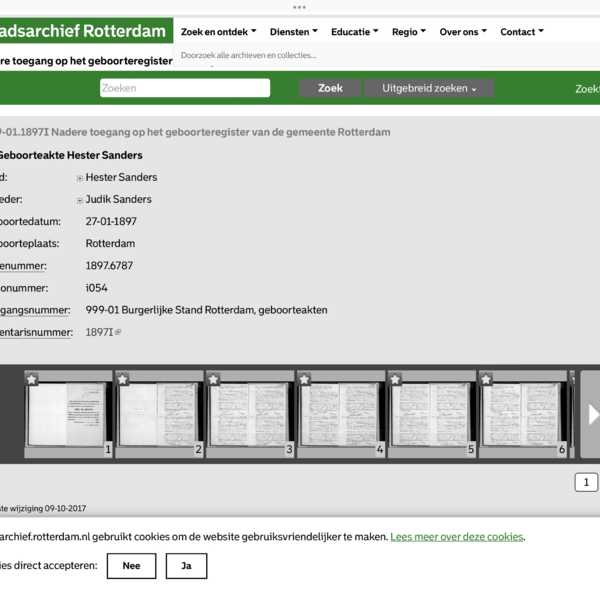
Task: Open the Zoek en ontdek menu
Action: (218, 32)
